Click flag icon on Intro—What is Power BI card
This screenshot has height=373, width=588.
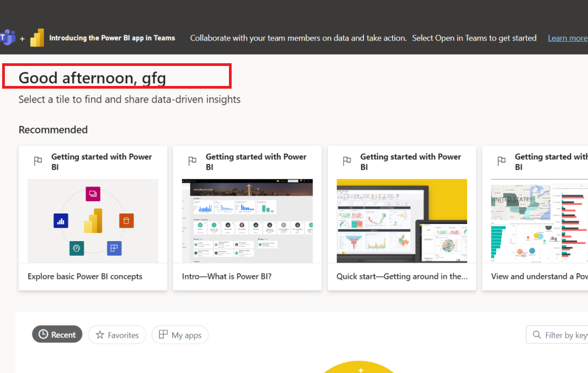(x=192, y=161)
